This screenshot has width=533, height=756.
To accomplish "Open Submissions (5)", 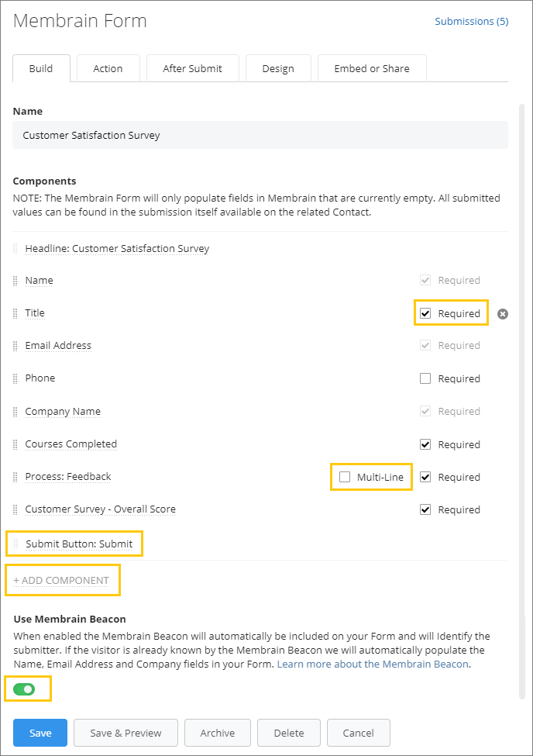I will pos(471,21).
